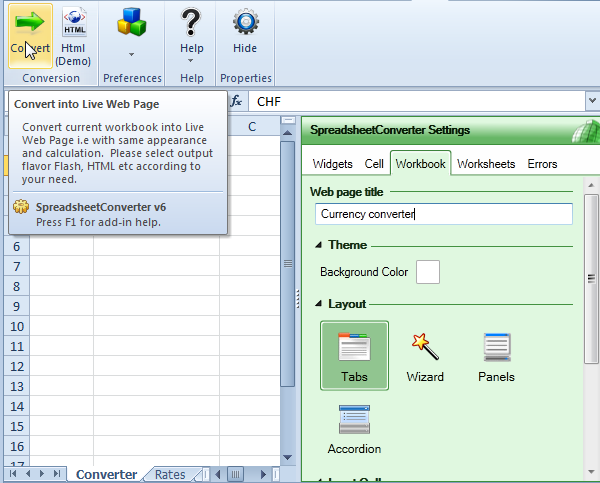Click the Preferences colored cubes icon
Screen dimensions: 600x483
tap(132, 22)
